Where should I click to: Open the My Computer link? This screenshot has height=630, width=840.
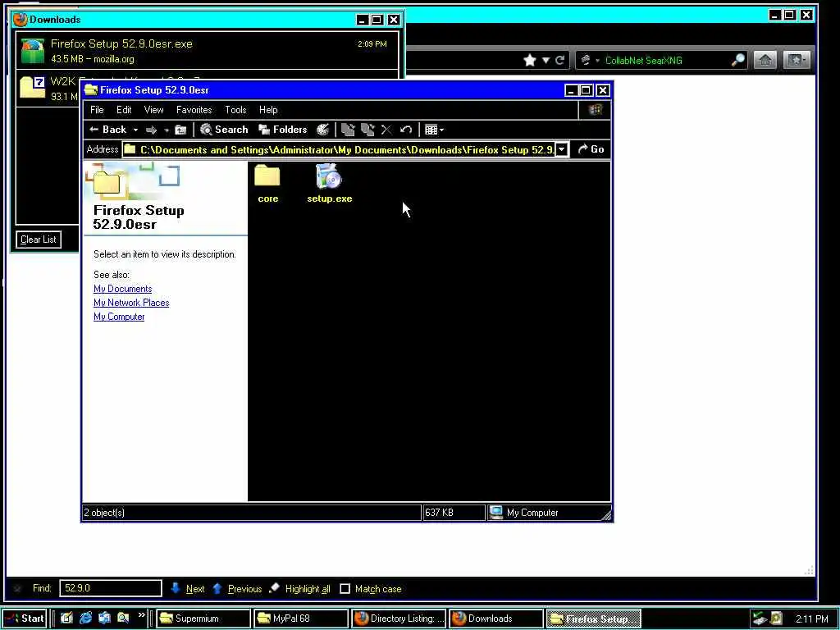click(x=119, y=317)
